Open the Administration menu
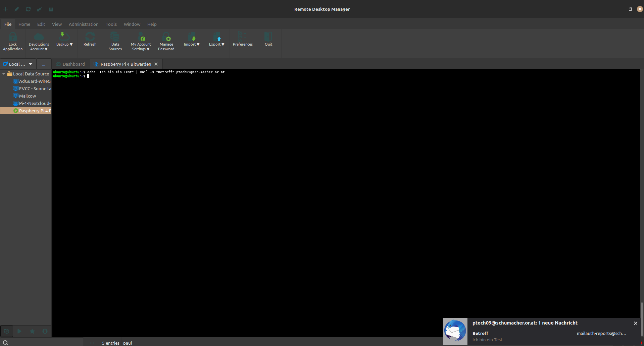Image resolution: width=644 pixels, height=346 pixels. [84, 24]
